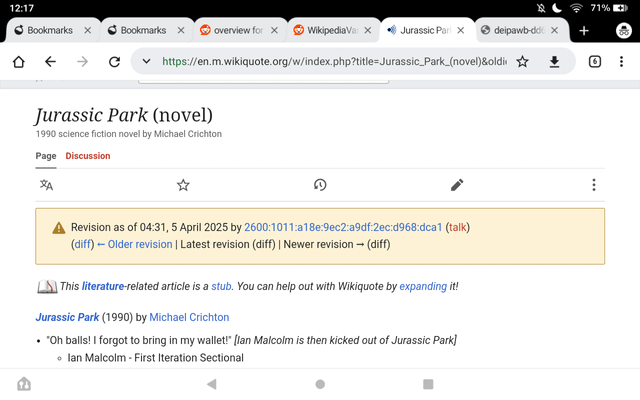Screen dimensions: 640x400
Task: Open the language selection icon
Action: point(46,185)
